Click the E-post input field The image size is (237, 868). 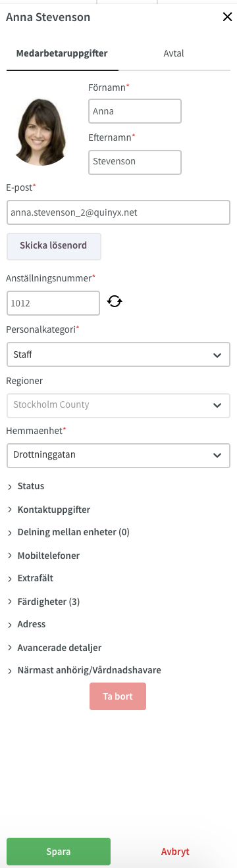(x=118, y=212)
